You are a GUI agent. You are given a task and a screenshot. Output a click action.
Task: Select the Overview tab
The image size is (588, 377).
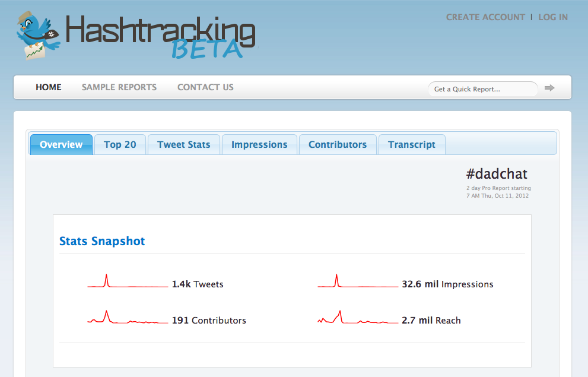61,144
